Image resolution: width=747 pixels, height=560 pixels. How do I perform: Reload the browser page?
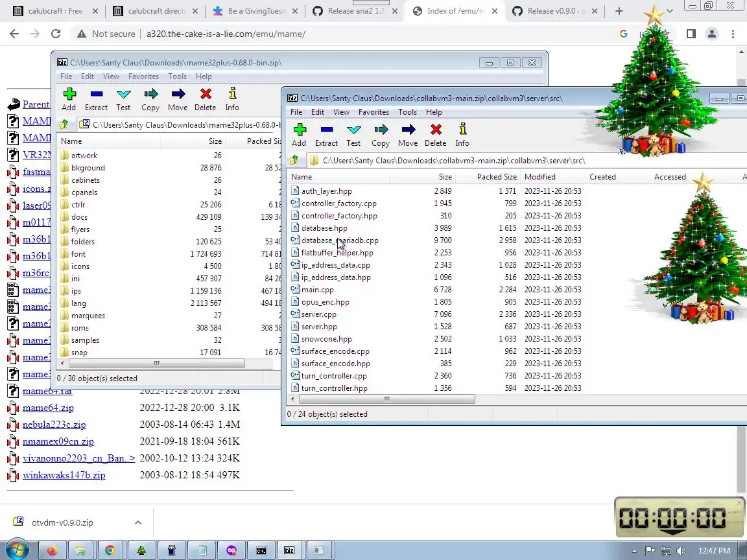click(56, 34)
